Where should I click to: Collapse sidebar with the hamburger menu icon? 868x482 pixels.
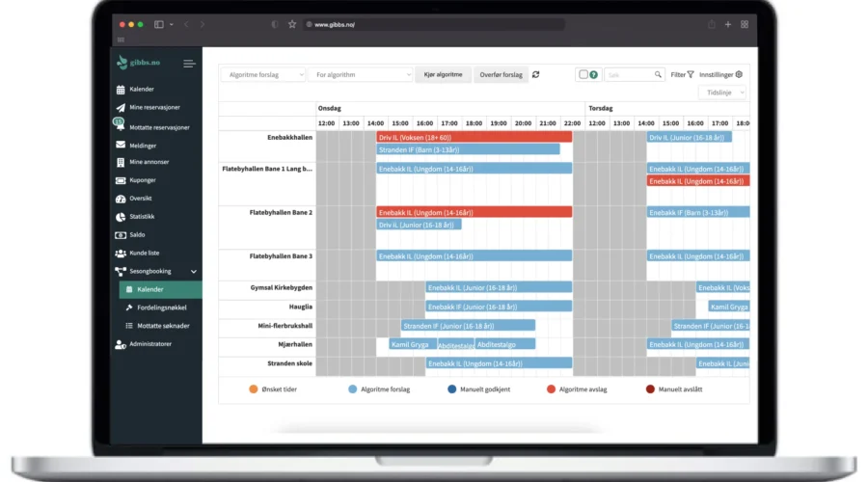(x=189, y=64)
